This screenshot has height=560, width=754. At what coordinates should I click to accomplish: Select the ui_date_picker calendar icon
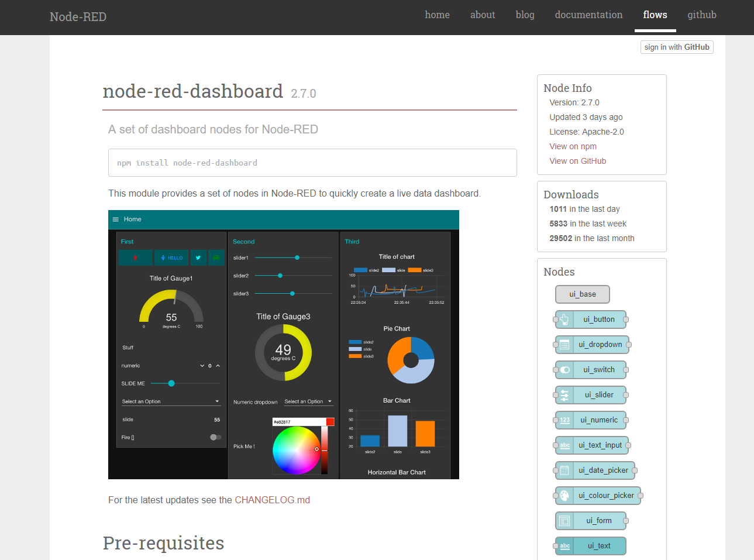(564, 470)
